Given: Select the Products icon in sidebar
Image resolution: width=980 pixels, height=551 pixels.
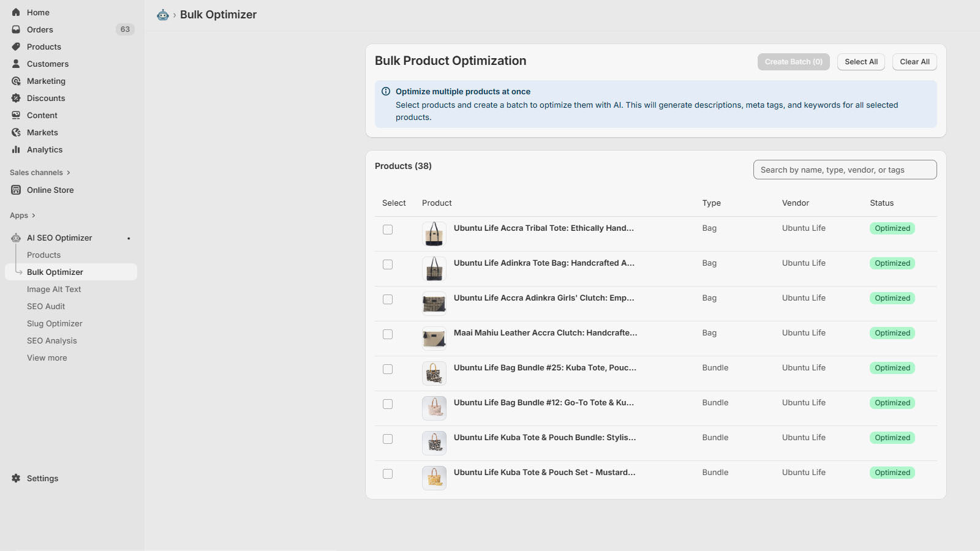Looking at the screenshot, I should click(16, 47).
